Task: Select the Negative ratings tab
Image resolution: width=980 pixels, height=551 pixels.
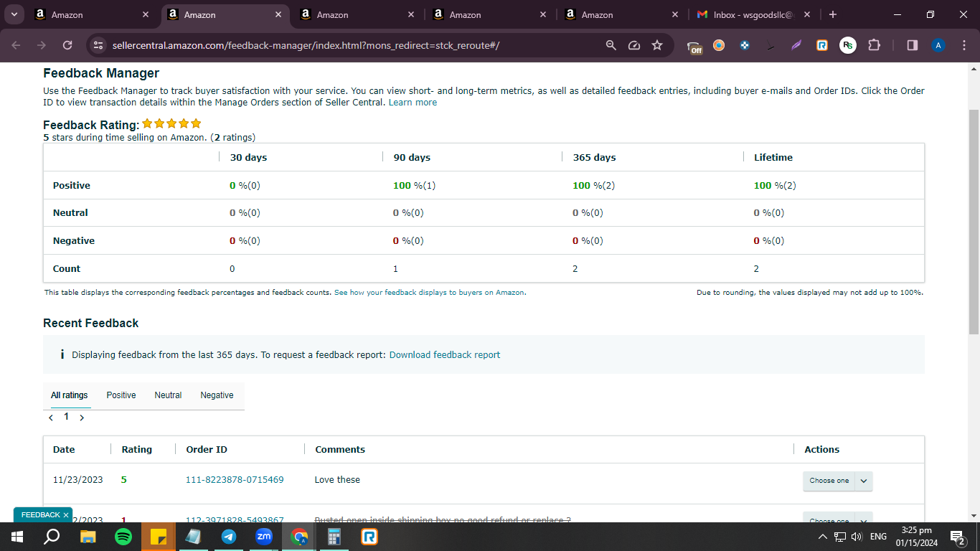Action: pos(217,395)
